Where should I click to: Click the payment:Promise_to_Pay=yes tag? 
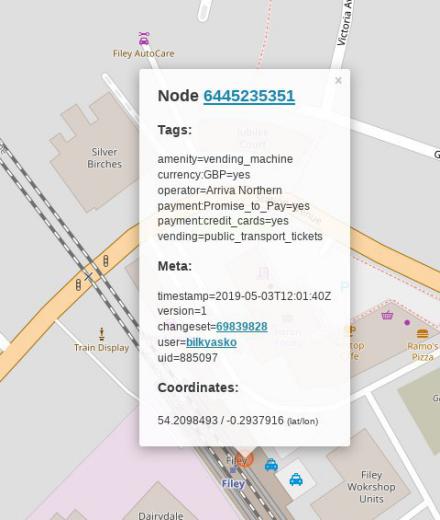(233, 206)
